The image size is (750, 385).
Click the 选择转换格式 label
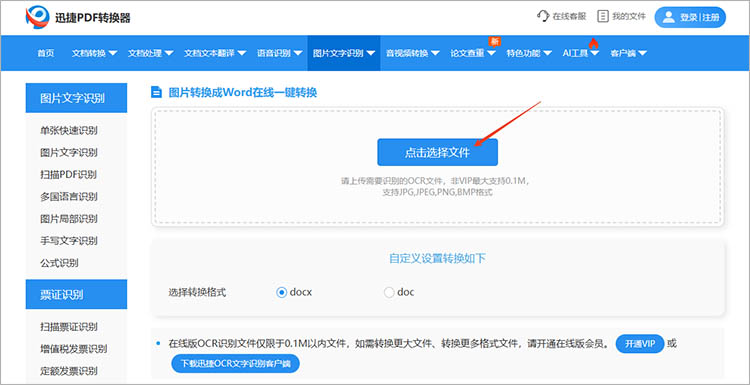(197, 292)
